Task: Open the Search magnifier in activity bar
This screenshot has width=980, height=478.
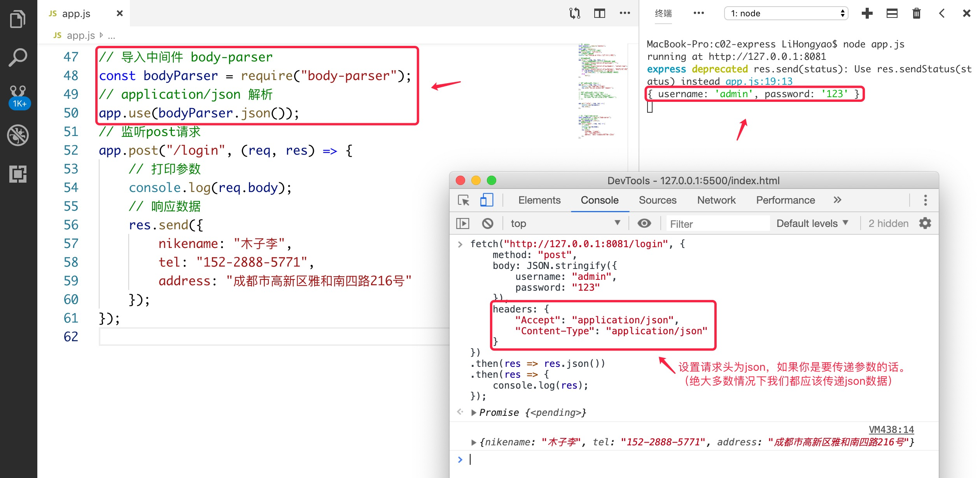Action: (x=18, y=58)
